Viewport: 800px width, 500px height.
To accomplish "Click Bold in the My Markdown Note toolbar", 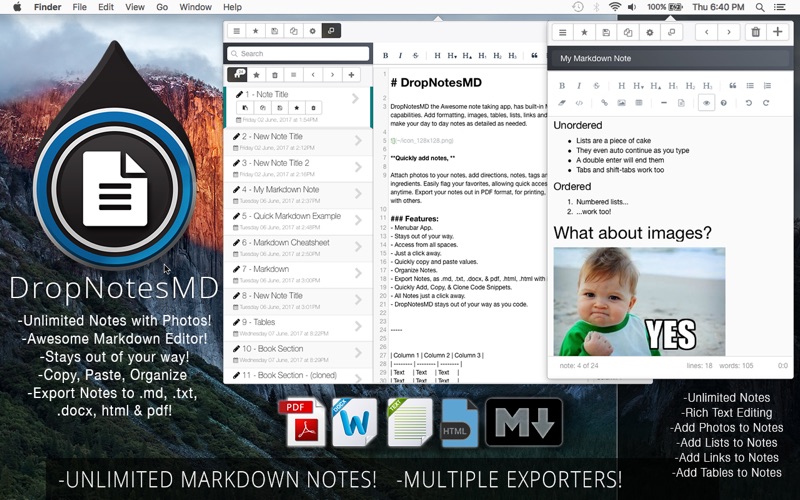I will pyautogui.click(x=562, y=86).
